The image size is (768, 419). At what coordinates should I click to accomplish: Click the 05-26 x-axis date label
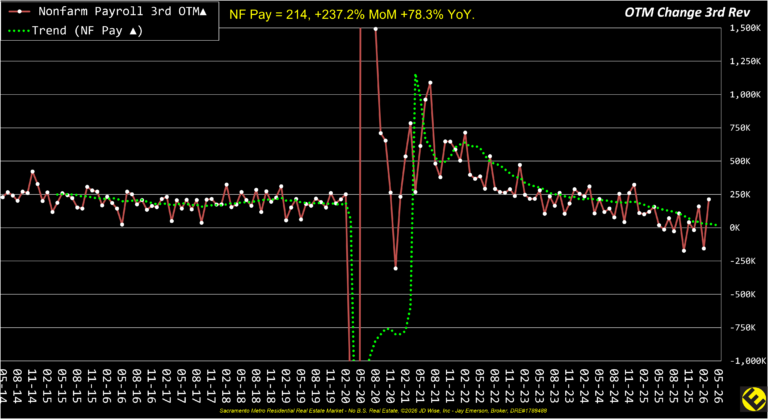[x=719, y=386]
